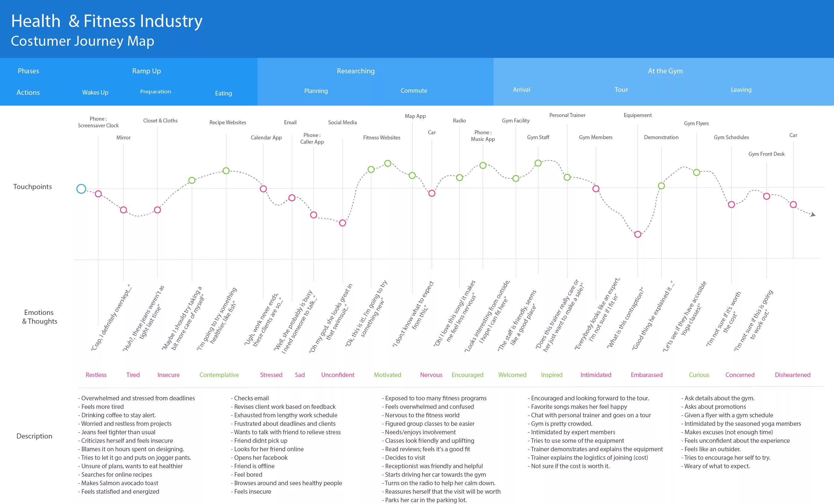Click the blue starting circle on the journey line
Viewport: 834px width, 504px height.
click(x=81, y=189)
